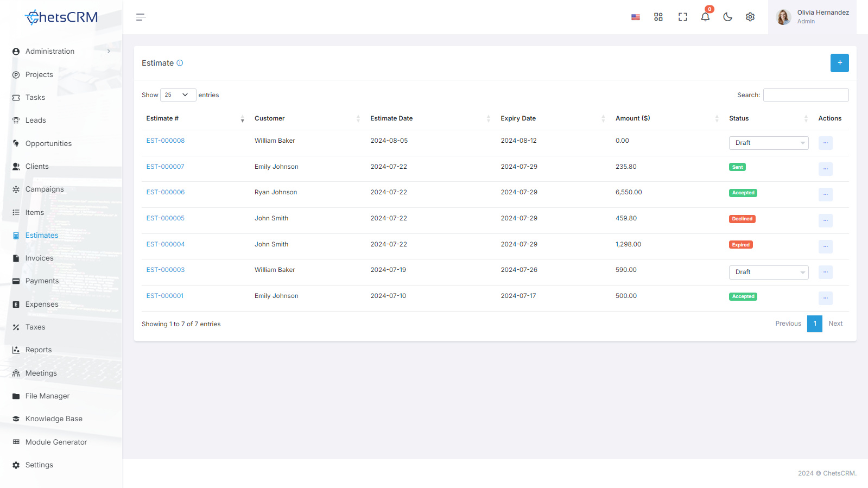
Task: Sort by Estimate # column
Action: pos(195,118)
